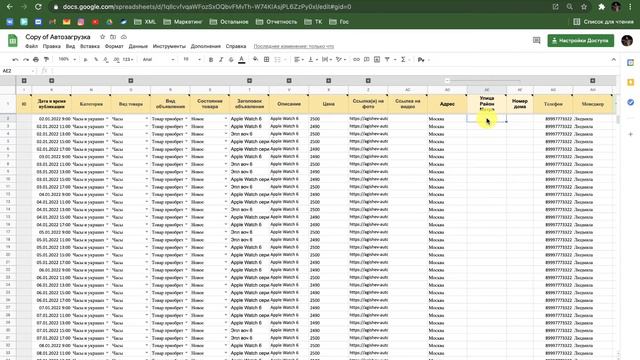Screen dimensions: 640x360
Task: Hide the toolbar menus with up arrow
Action: click(x=613, y=60)
